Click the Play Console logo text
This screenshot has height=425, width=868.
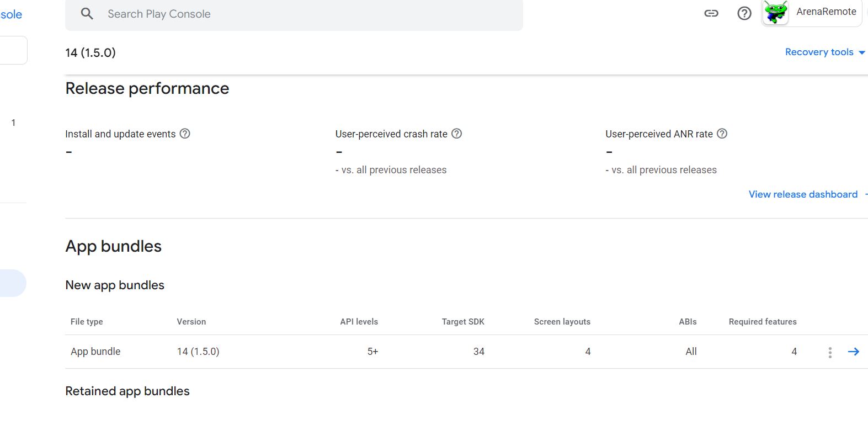pos(11,14)
